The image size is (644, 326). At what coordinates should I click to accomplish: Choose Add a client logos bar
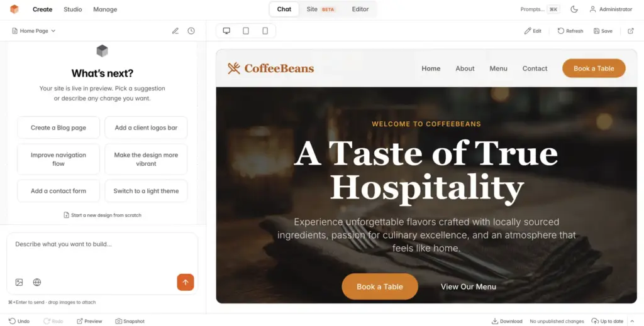[146, 128]
